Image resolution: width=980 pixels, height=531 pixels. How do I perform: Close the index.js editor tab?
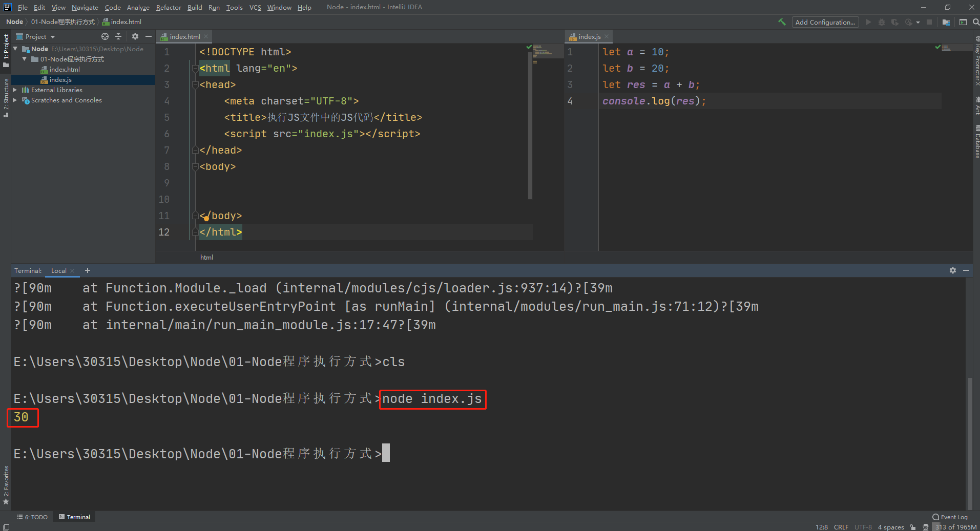pos(607,36)
